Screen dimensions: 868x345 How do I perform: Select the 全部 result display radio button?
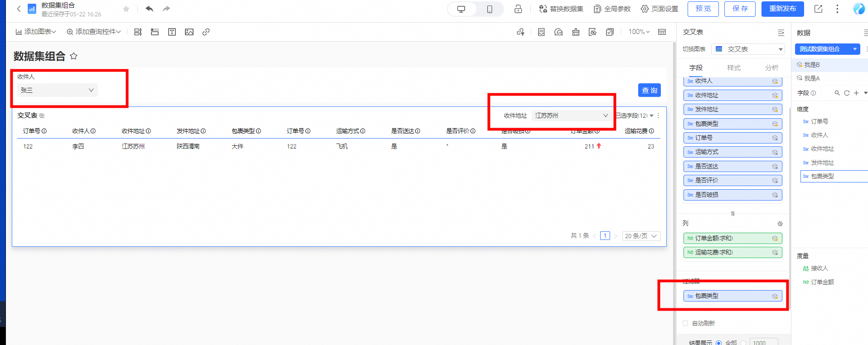pos(718,343)
